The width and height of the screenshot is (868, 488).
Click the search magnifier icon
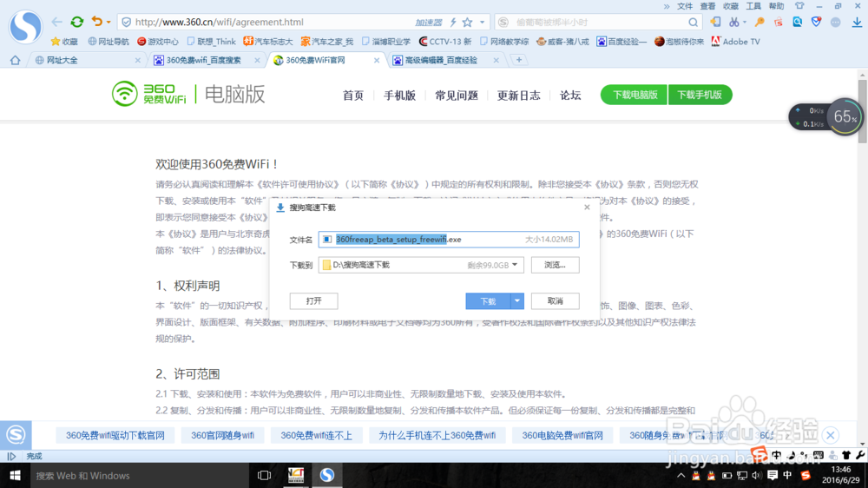693,23
